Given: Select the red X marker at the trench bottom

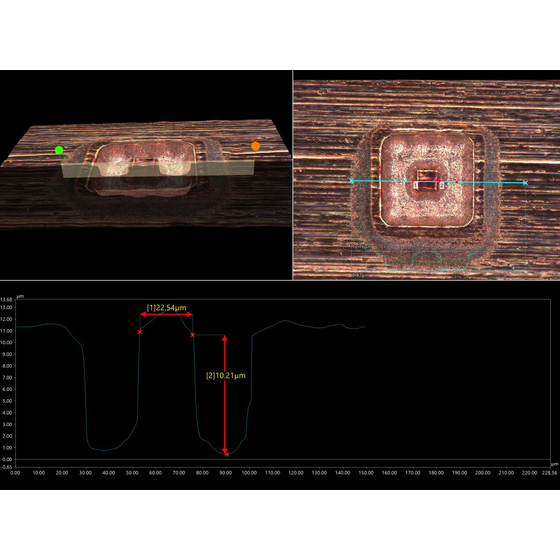Looking at the screenshot, I should point(227,454).
